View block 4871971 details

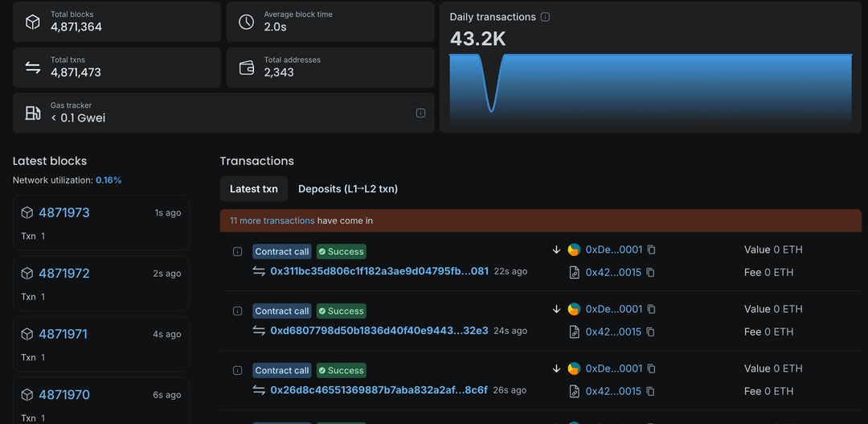pos(63,334)
